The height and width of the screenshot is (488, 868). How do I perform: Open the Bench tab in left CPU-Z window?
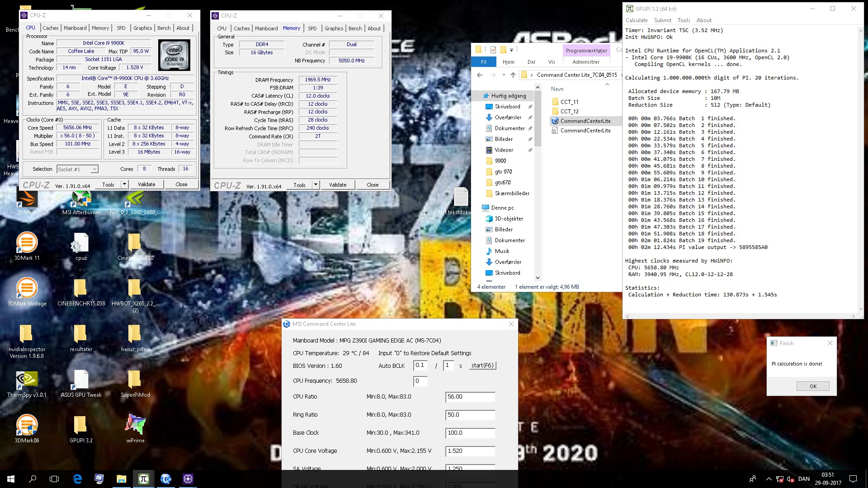pyautogui.click(x=164, y=28)
